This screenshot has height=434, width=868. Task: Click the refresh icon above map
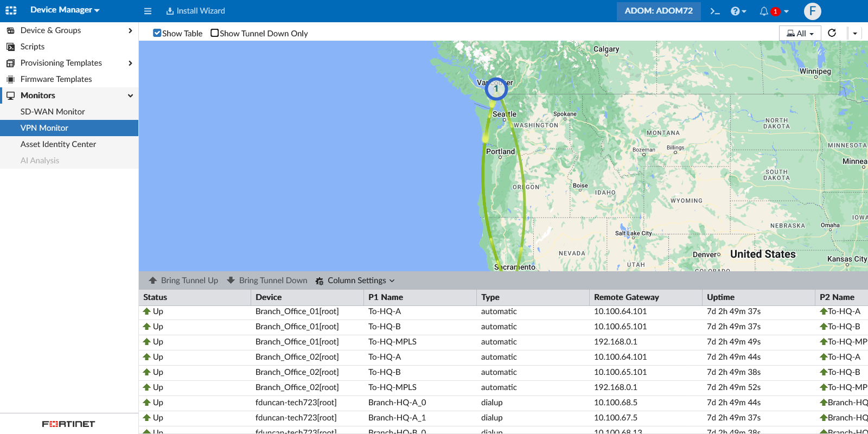pos(832,33)
